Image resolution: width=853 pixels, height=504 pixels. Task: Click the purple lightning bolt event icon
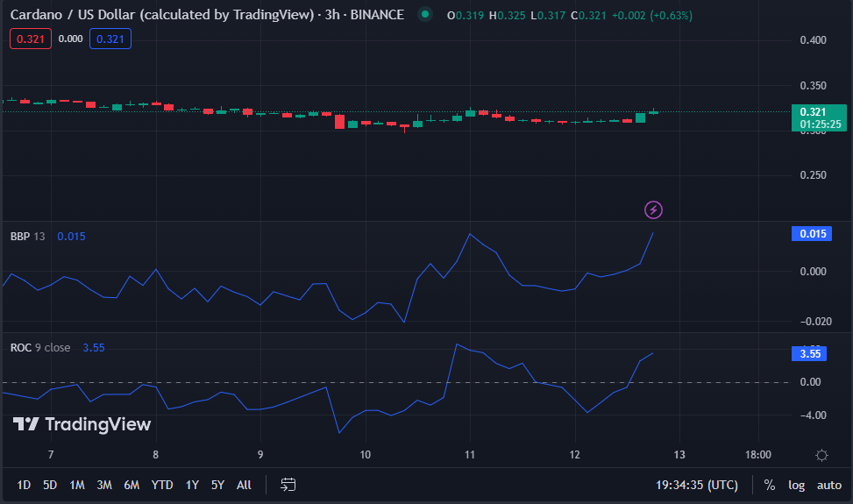click(653, 209)
